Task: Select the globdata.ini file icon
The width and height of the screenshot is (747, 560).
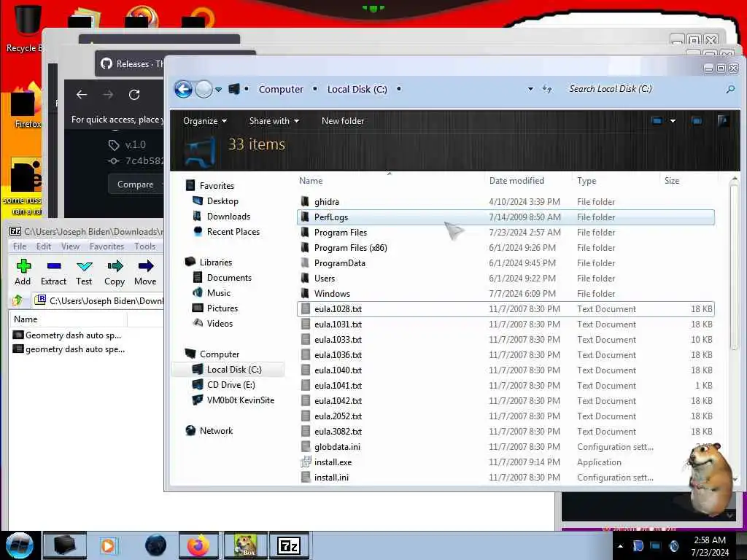Action: click(x=306, y=447)
